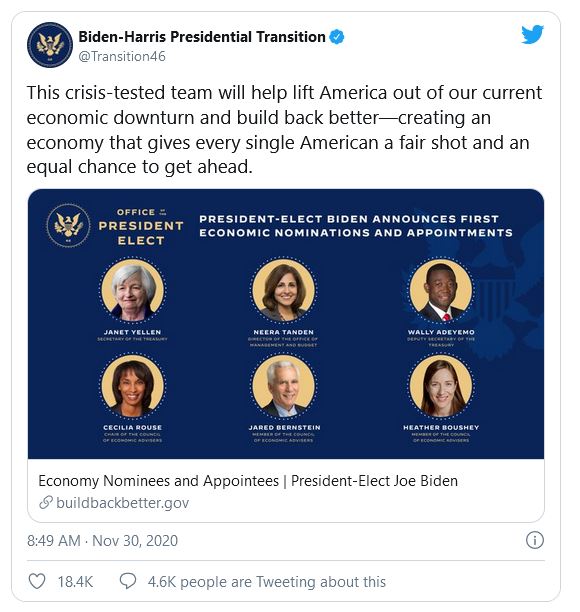Visit the buildbackbetter.gov link
The height and width of the screenshot is (612, 580).
point(123,503)
